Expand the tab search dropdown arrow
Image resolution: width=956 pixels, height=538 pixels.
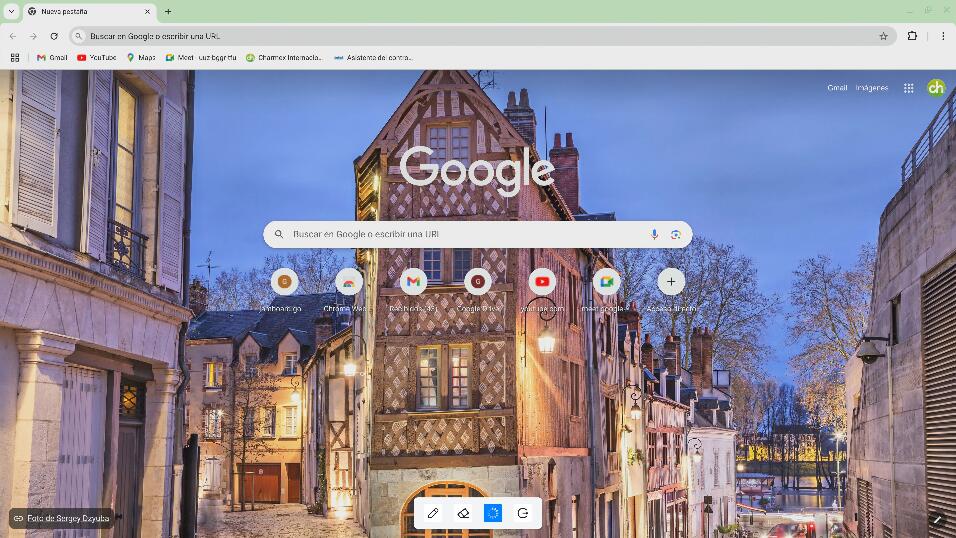[11, 11]
